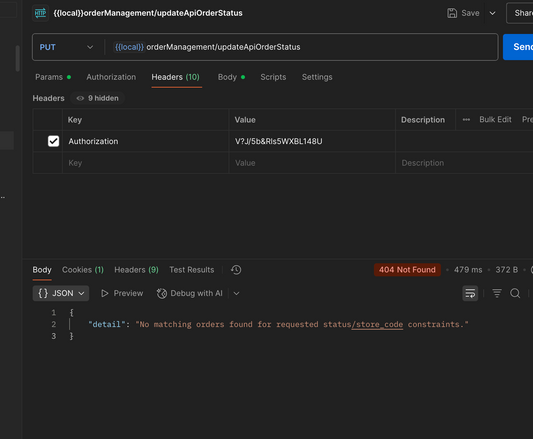Click the Save floppy disk icon
The height and width of the screenshot is (439, 533).
point(452,13)
